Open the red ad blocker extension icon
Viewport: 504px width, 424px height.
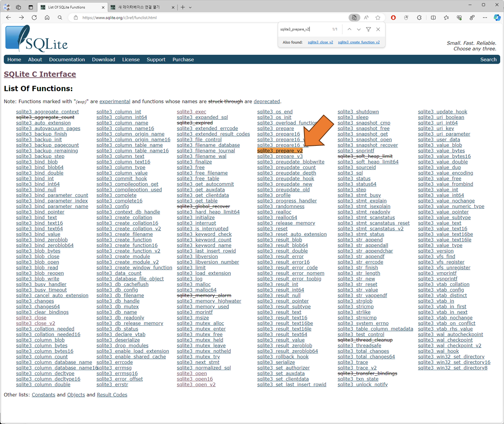pyautogui.click(x=393, y=18)
